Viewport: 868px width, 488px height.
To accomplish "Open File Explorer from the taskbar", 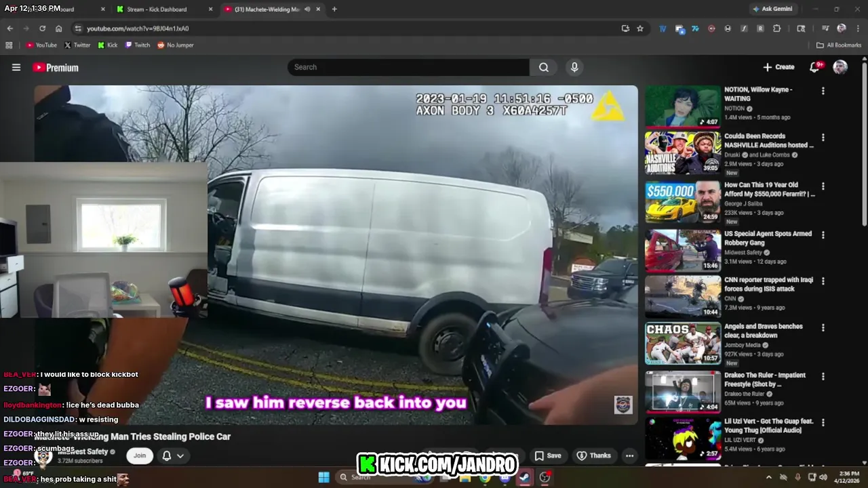I will [465, 477].
